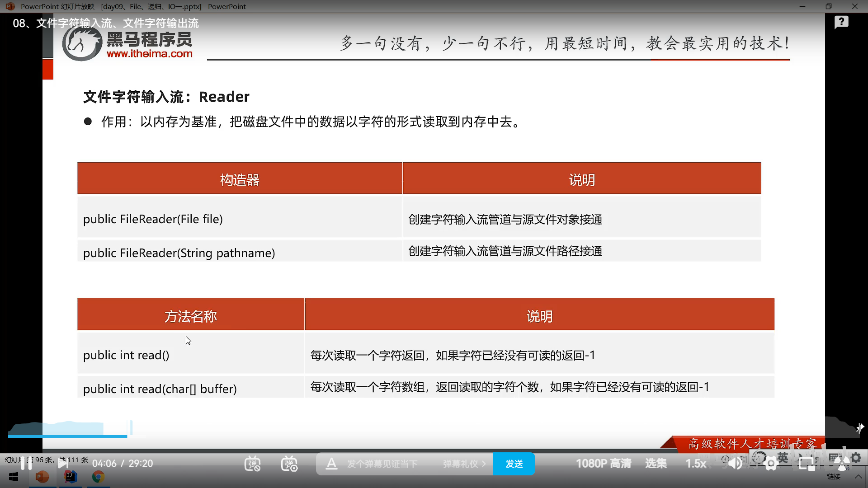868x488 pixels.
Task: Open the 选集 episode list
Action: pos(656,464)
